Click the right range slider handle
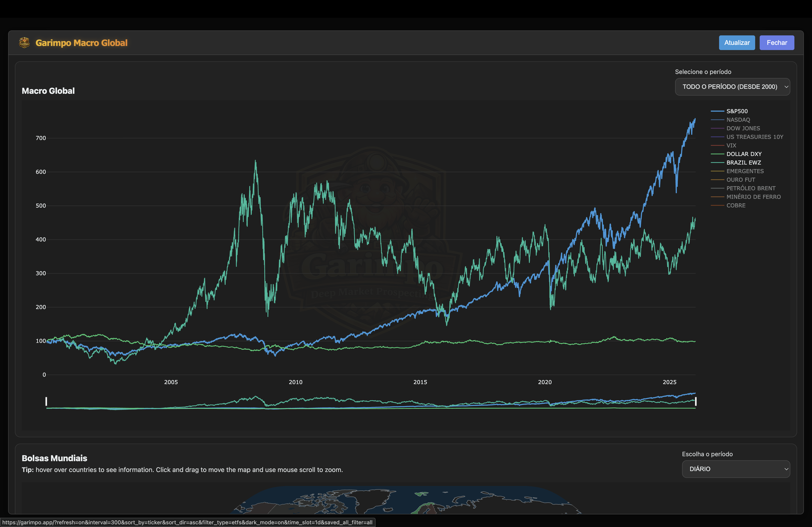This screenshot has width=812, height=527. tap(696, 401)
